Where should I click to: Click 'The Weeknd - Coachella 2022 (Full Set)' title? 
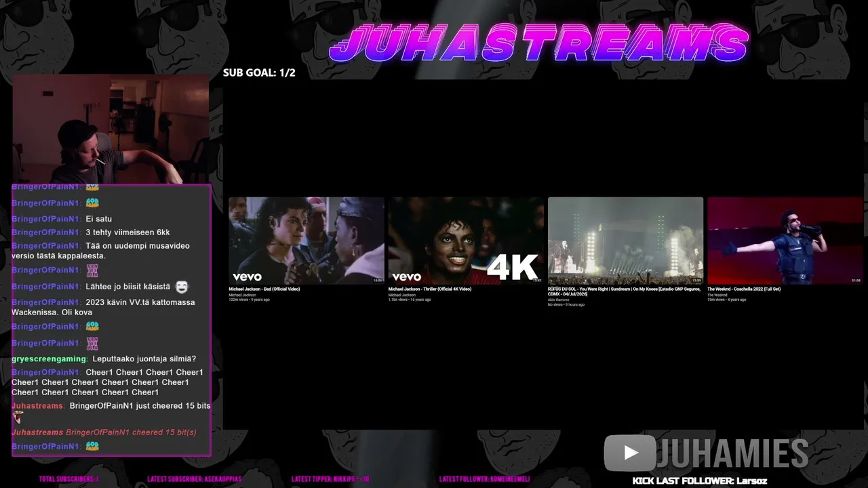744,289
